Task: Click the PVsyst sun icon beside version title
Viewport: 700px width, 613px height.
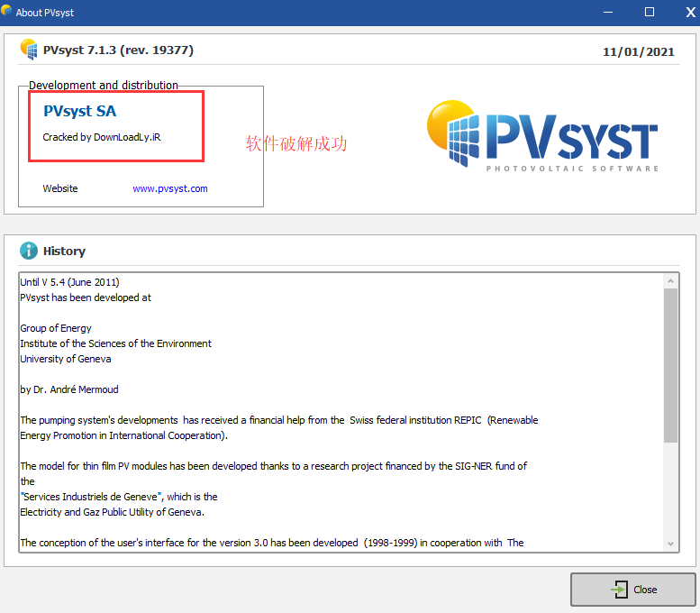Action: pos(29,50)
